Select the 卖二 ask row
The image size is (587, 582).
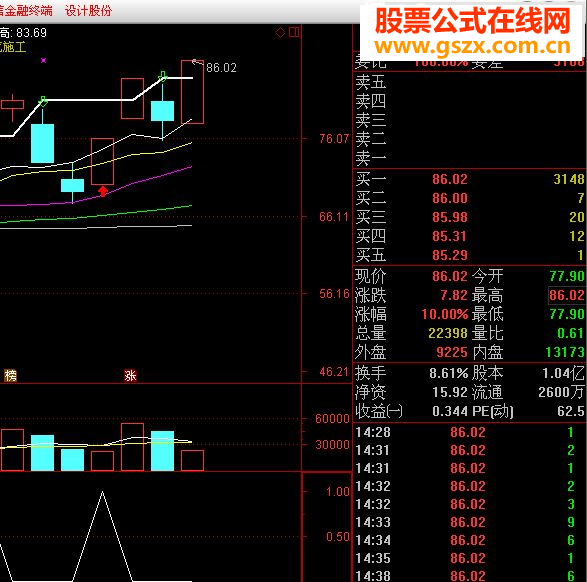[x=469, y=139]
